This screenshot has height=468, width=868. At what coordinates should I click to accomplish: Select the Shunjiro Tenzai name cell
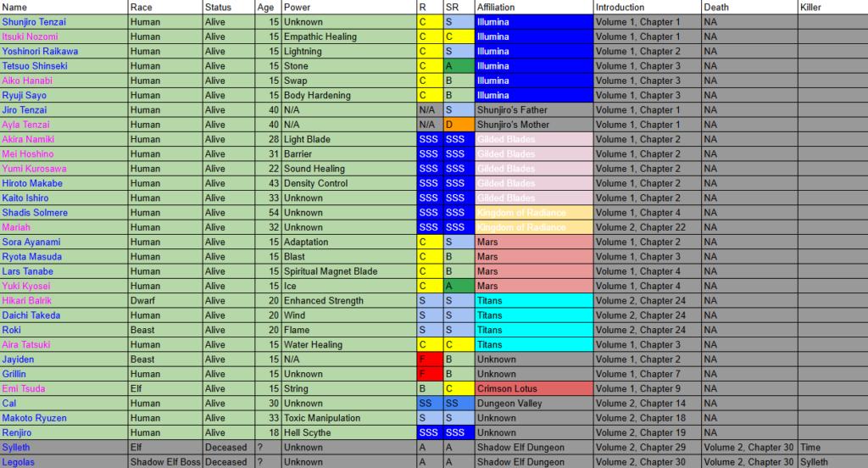point(34,22)
